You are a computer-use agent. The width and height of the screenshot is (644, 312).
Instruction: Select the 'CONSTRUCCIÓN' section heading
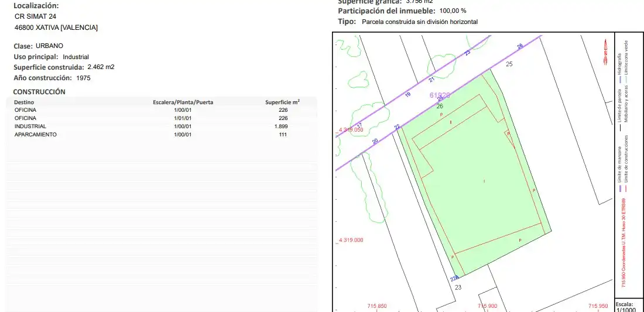tap(39, 92)
